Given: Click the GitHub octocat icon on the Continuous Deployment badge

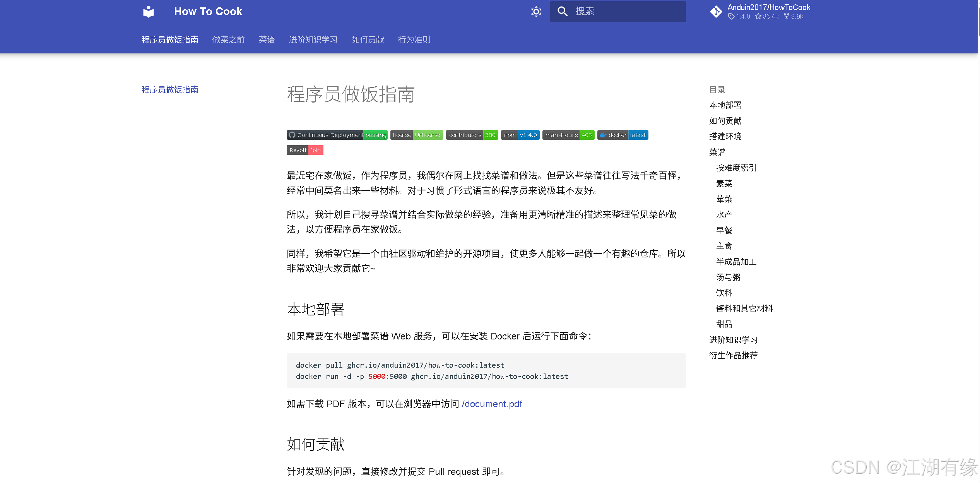Looking at the screenshot, I should pyautogui.click(x=291, y=135).
